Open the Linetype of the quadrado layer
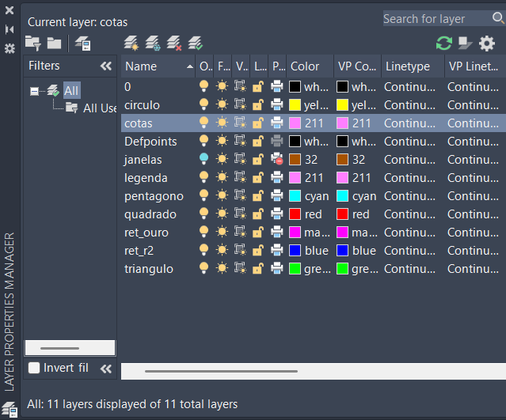 (x=409, y=214)
